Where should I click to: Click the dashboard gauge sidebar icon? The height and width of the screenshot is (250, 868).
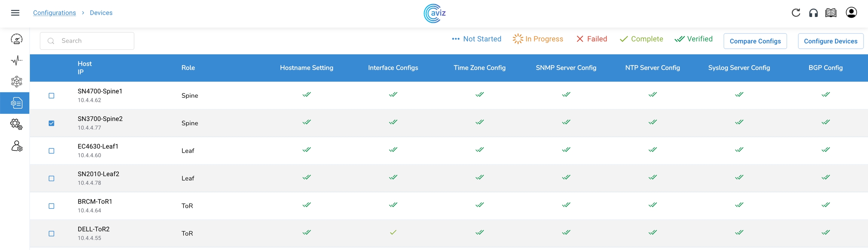pyautogui.click(x=16, y=39)
